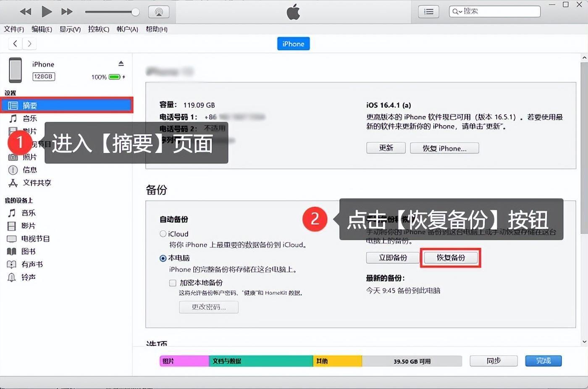Click the open book icon beside 图书
The image size is (588, 389).
[12, 252]
